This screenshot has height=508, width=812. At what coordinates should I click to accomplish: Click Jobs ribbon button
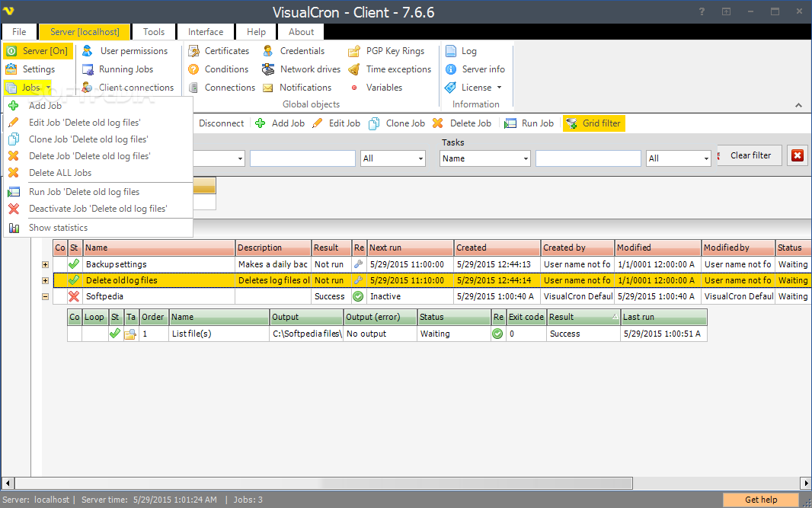(x=28, y=88)
